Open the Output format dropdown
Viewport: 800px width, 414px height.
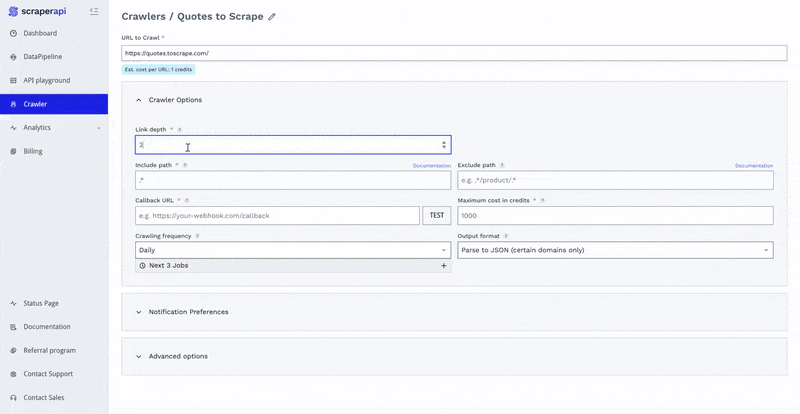(615, 250)
